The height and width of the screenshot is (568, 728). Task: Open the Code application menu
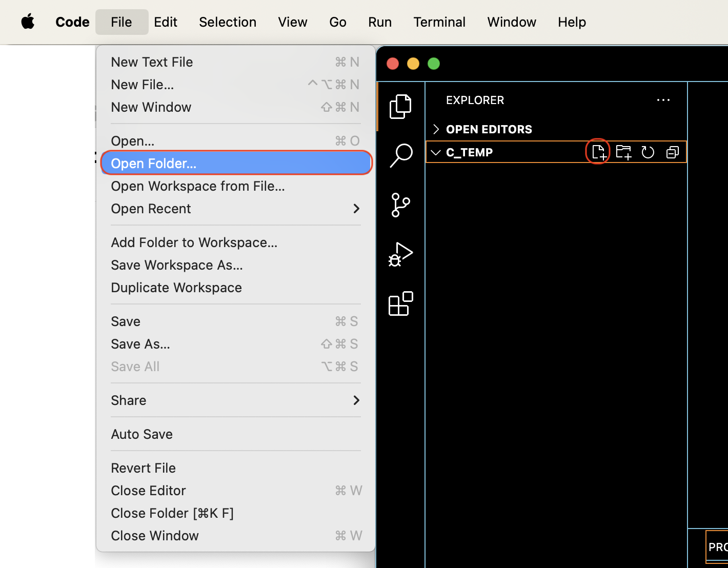[72, 22]
